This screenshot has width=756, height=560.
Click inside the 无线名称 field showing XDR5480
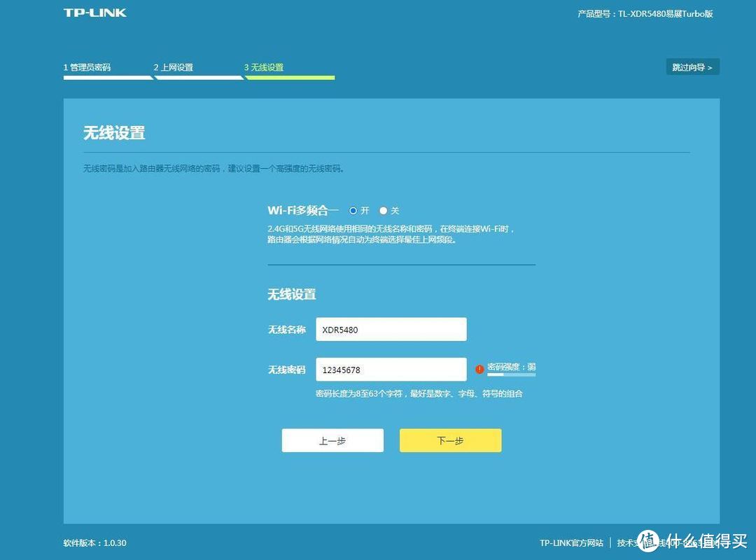click(391, 328)
